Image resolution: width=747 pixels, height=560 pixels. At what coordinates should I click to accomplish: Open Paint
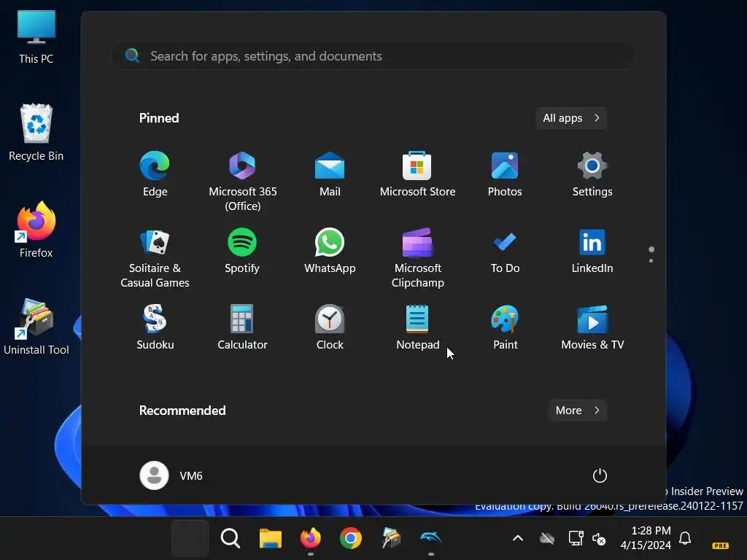pos(505,327)
